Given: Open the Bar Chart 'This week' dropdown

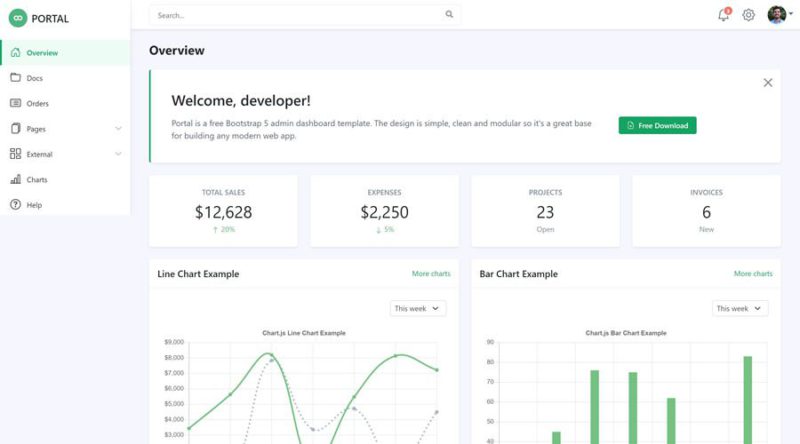Looking at the screenshot, I should pos(740,308).
